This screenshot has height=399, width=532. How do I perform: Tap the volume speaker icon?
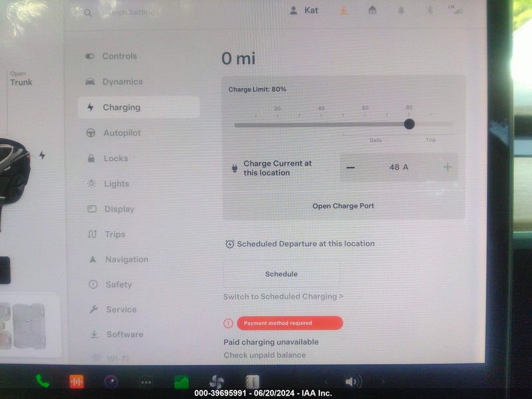(x=353, y=382)
